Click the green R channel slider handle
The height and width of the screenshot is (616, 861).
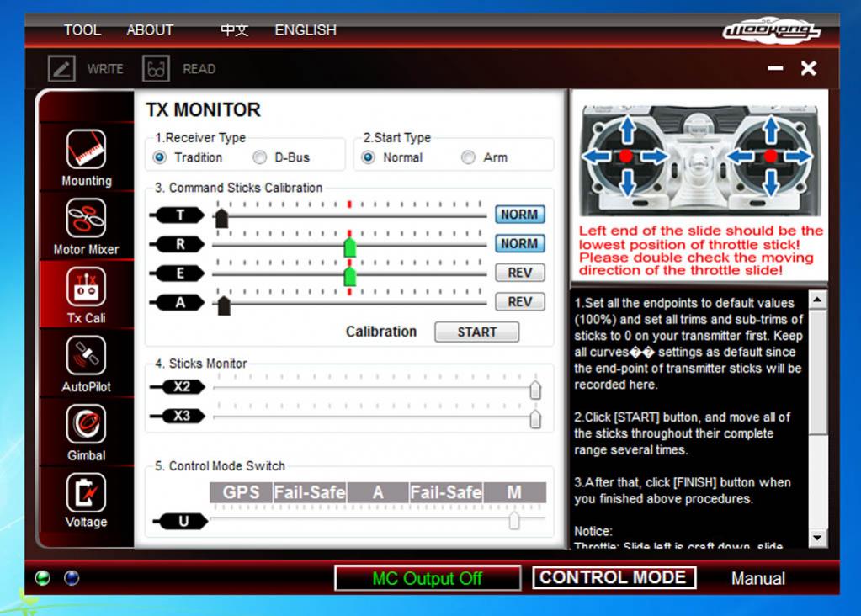[x=350, y=247]
